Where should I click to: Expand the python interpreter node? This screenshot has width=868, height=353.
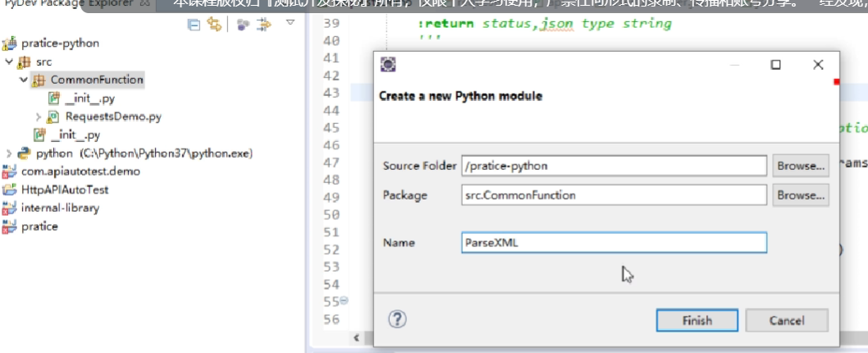pyautogui.click(x=9, y=154)
